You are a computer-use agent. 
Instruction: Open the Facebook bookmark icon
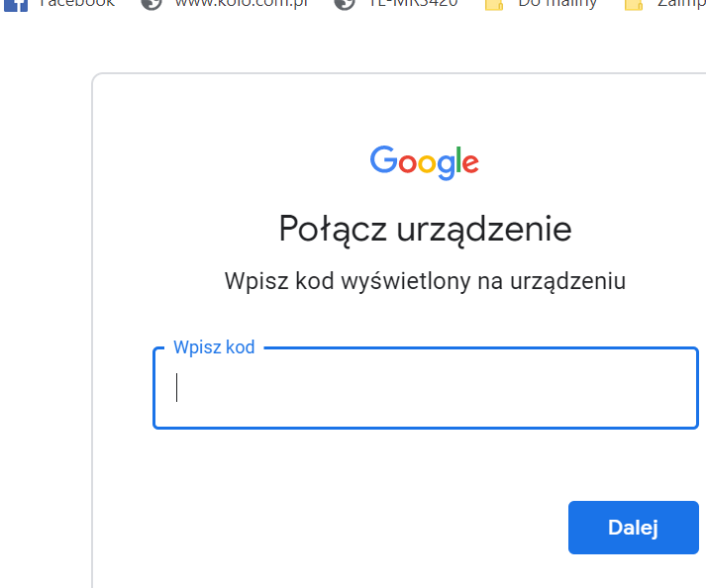coord(16,5)
